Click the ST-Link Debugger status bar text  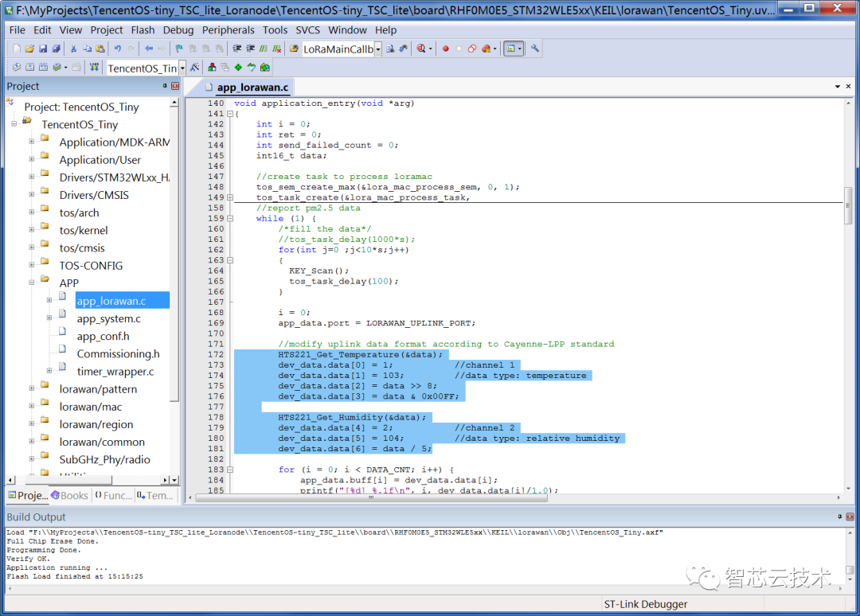point(646,604)
